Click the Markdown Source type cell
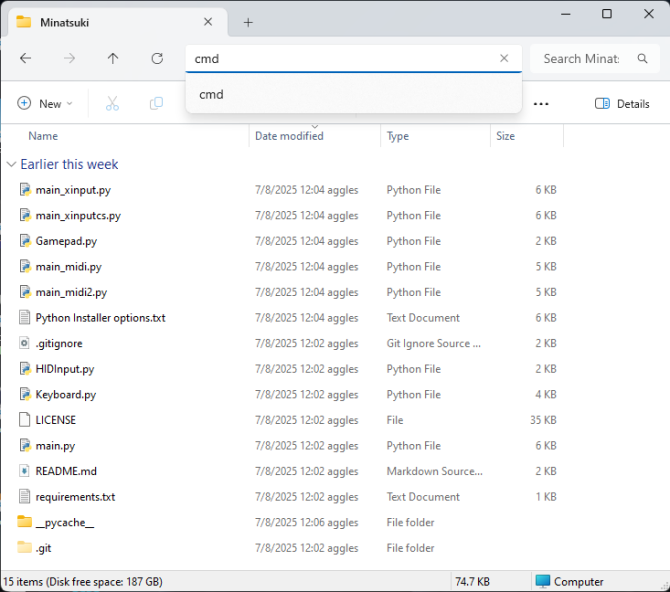 click(x=435, y=471)
